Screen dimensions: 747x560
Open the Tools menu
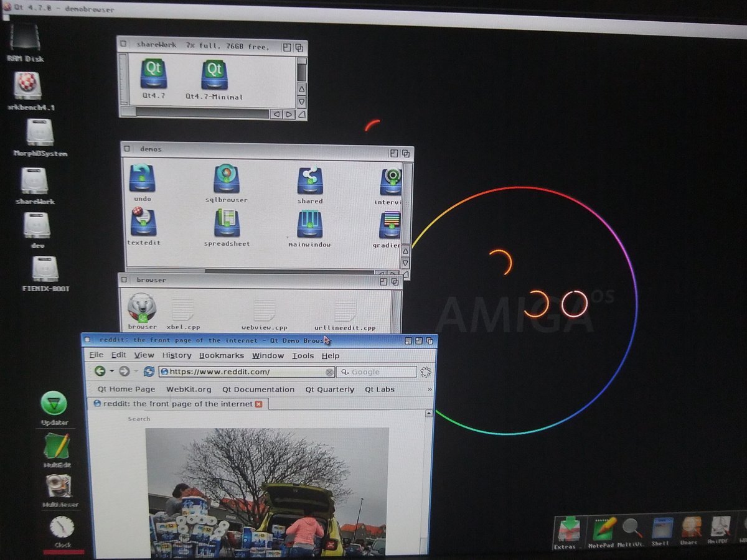[x=303, y=355]
